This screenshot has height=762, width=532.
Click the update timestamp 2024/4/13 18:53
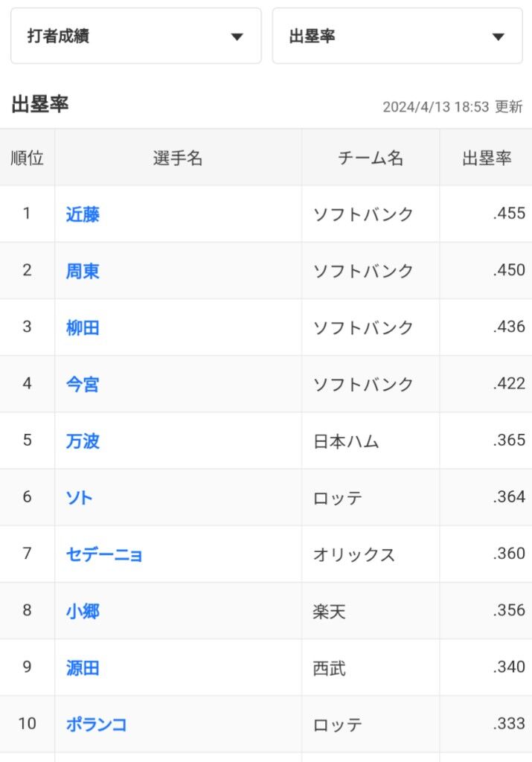pos(436,107)
